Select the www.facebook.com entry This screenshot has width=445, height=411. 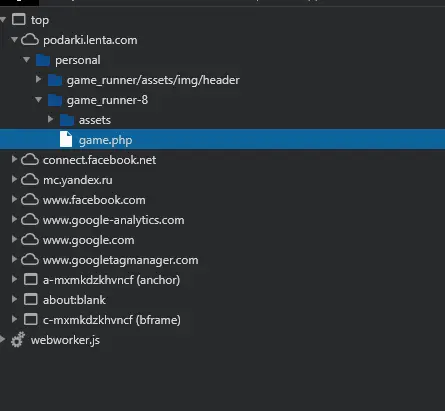94,200
